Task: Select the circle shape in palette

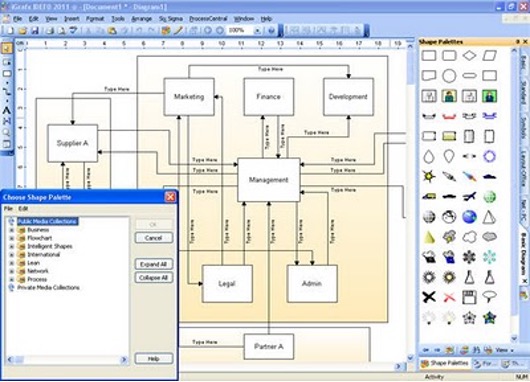Action: [x=449, y=76]
